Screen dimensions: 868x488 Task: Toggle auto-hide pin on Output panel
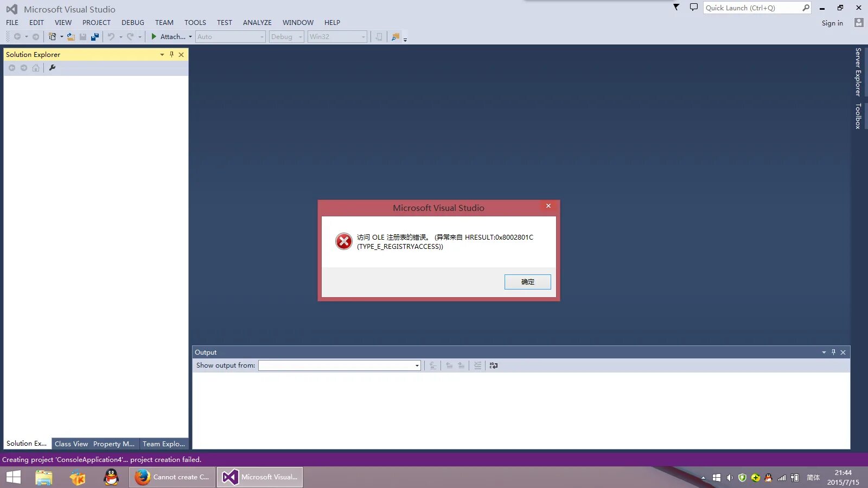click(x=834, y=352)
